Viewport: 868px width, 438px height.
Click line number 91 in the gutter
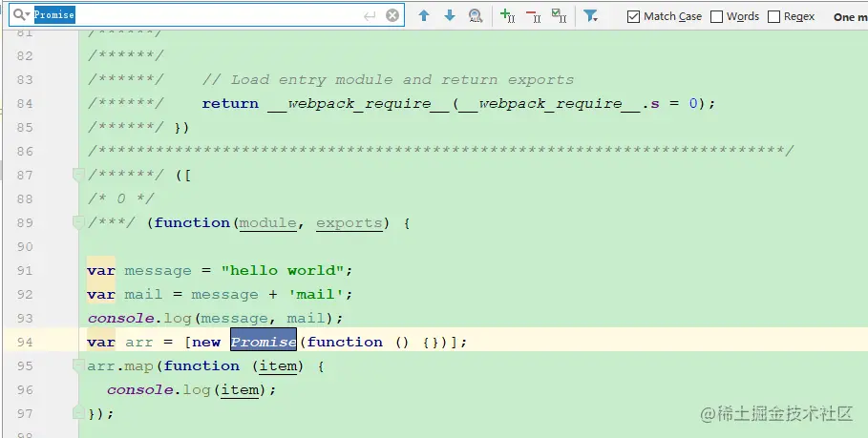click(25, 270)
